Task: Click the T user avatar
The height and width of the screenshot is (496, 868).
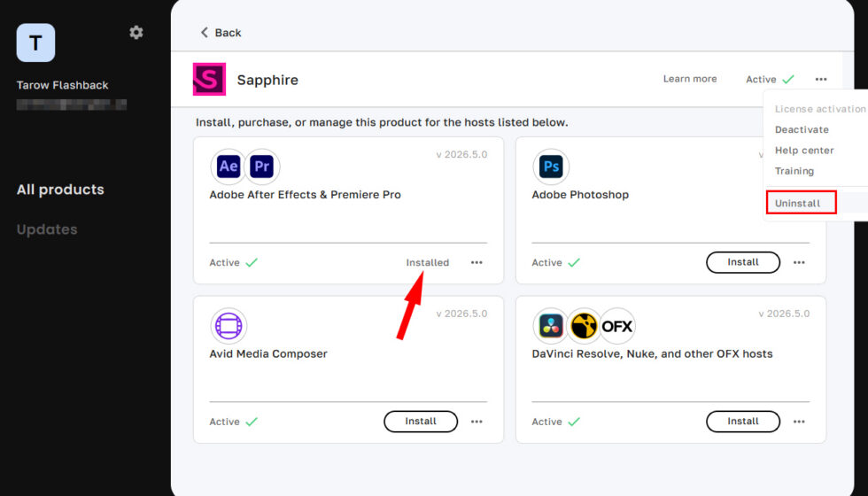Action: point(36,43)
